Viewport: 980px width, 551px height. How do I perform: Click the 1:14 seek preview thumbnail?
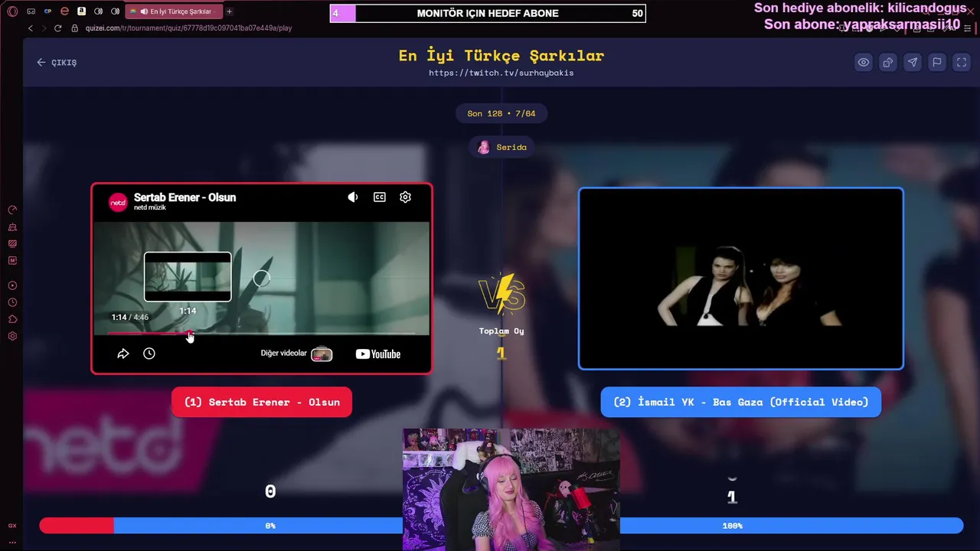click(x=188, y=277)
